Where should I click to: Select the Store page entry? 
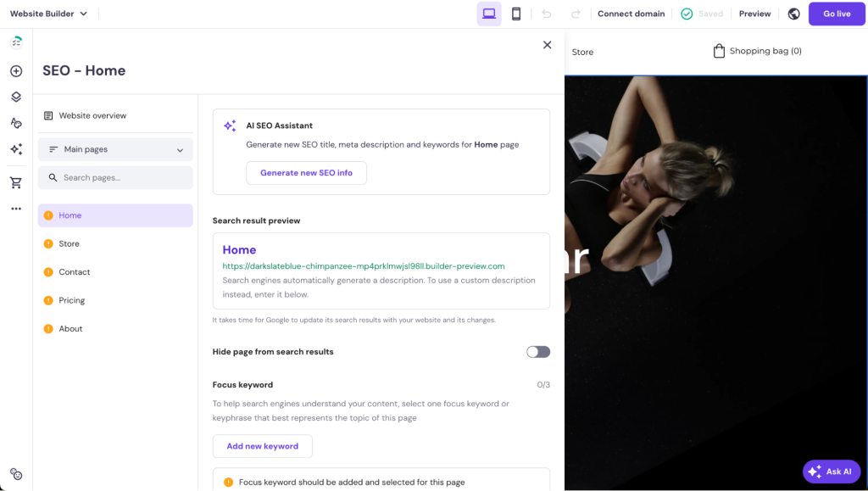[115, 243]
